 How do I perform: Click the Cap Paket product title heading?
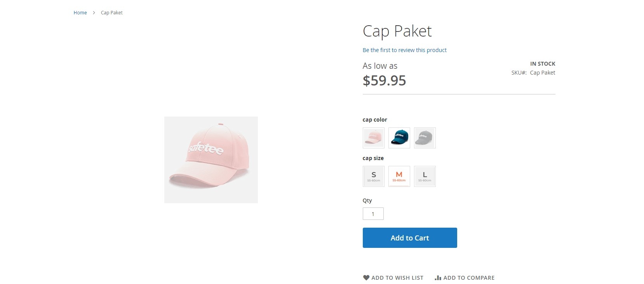tap(397, 31)
